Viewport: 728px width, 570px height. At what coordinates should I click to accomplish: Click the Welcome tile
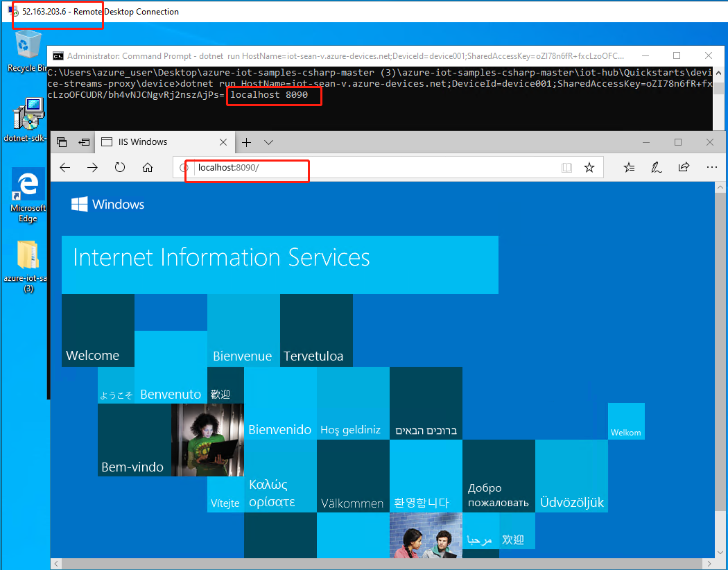click(x=98, y=331)
